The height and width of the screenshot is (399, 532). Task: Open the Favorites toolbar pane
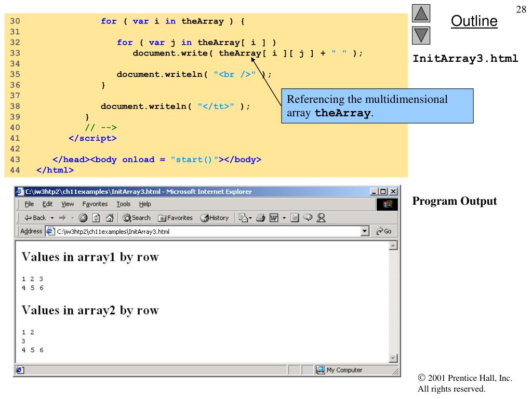coord(176,218)
